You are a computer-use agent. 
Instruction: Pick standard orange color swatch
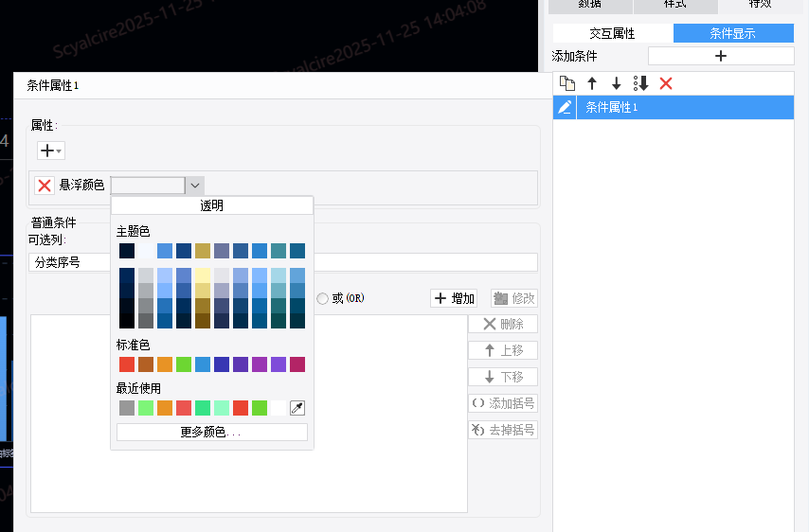click(165, 364)
